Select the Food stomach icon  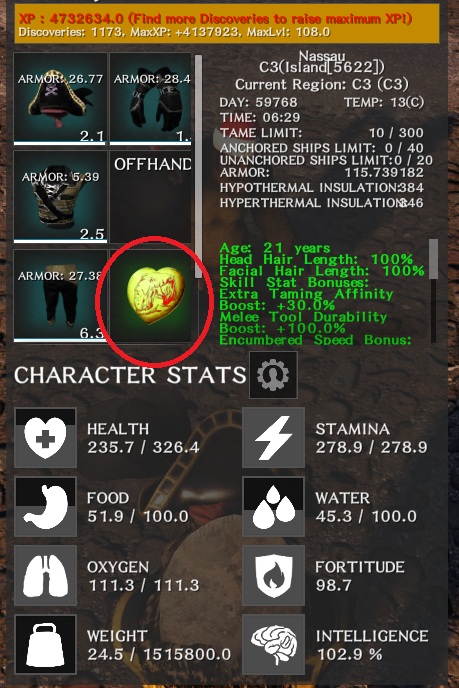click(46, 506)
